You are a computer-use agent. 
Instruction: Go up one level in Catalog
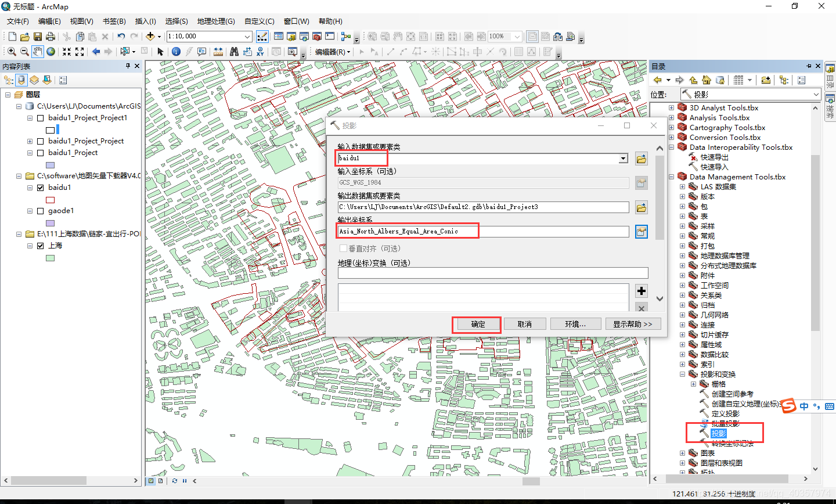point(693,80)
